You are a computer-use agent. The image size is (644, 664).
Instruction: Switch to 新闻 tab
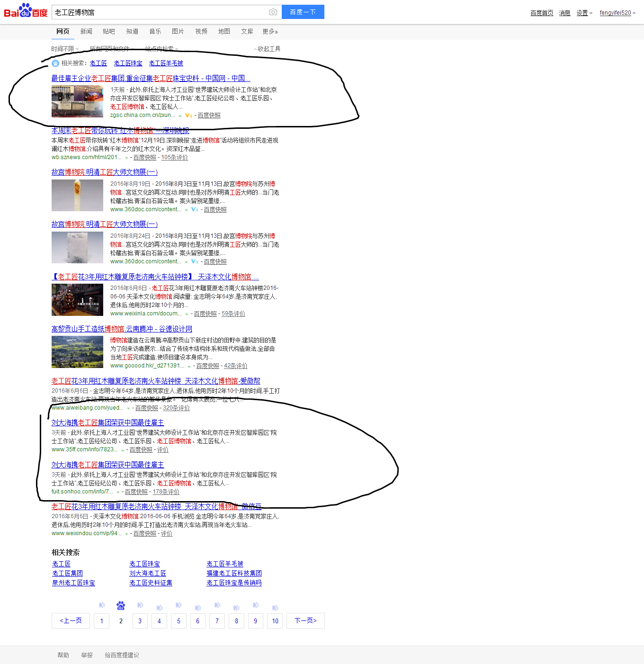pyautogui.click(x=86, y=31)
